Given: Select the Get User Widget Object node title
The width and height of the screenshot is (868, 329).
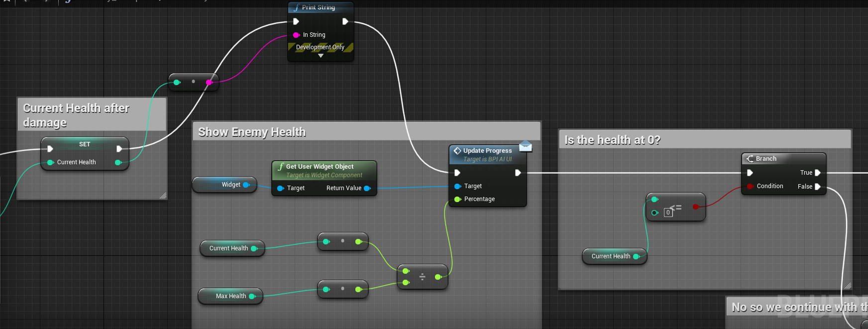Looking at the screenshot, I should pyautogui.click(x=320, y=167).
